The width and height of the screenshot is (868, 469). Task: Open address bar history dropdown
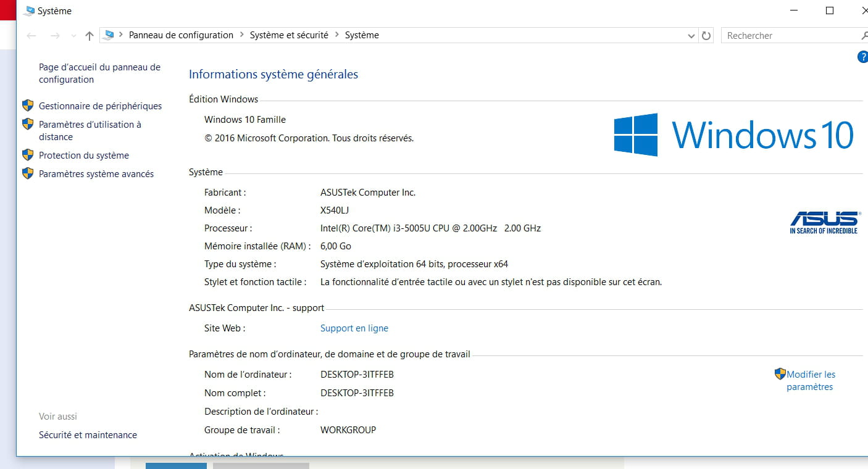[x=691, y=36]
